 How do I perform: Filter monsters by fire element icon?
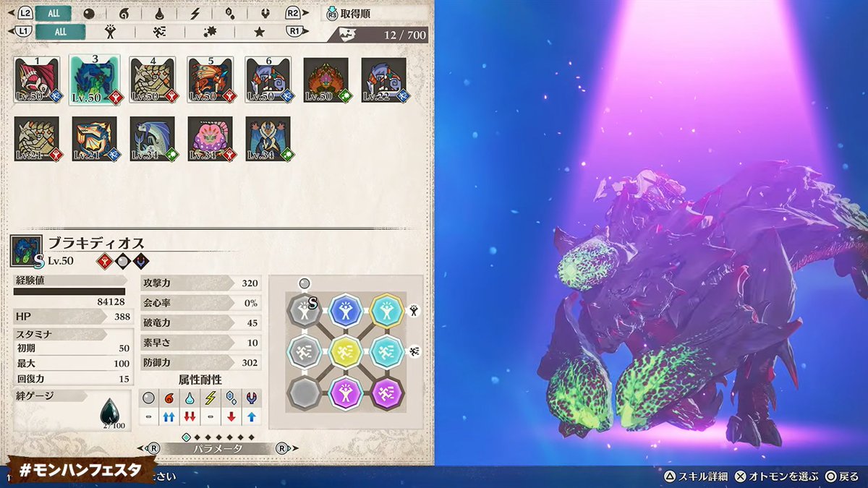click(x=125, y=14)
